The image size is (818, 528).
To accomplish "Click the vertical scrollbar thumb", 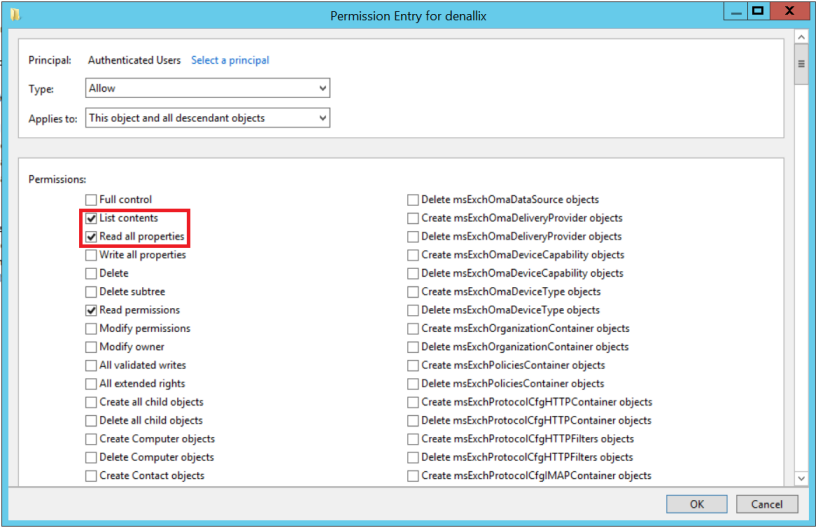I will click(801, 64).
